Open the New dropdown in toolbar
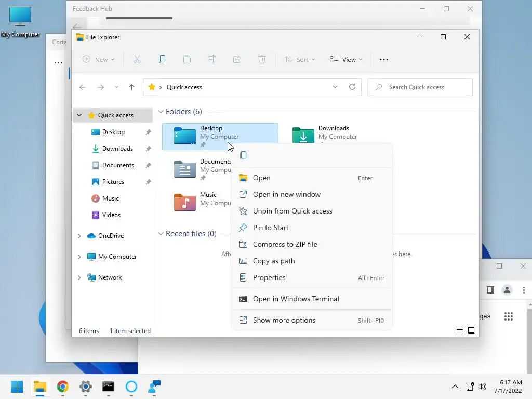This screenshot has height=399, width=532. (98, 60)
